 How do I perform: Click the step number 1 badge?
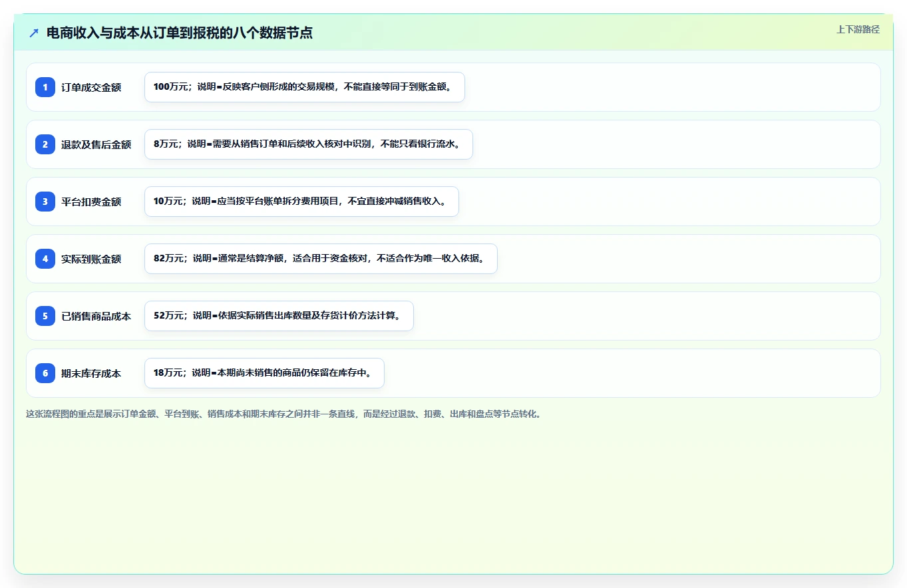click(x=45, y=87)
